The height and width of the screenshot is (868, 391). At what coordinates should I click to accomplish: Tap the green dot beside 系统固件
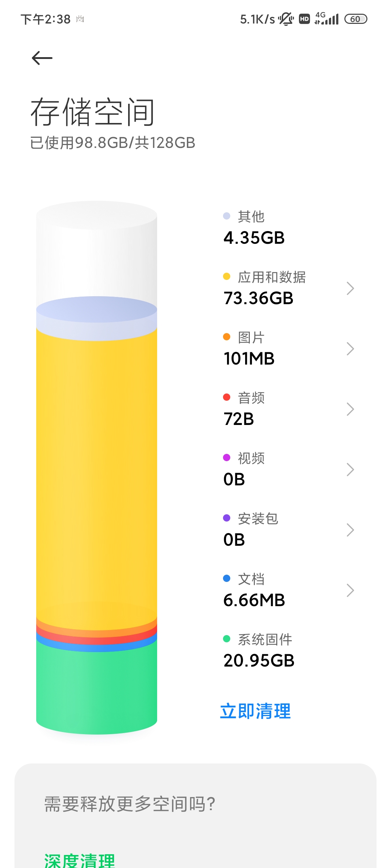227,639
